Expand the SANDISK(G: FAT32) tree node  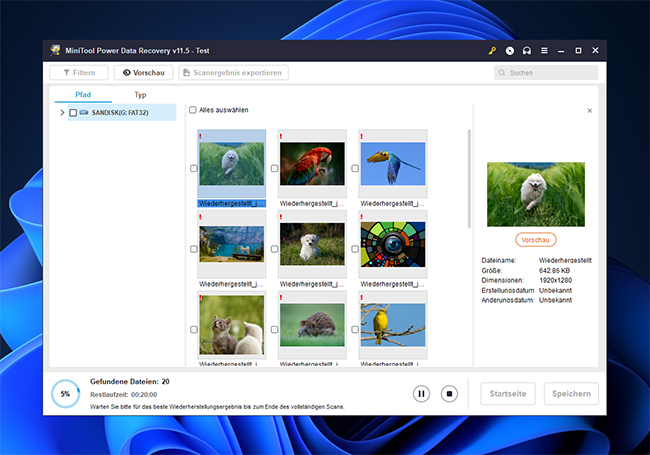pyautogui.click(x=62, y=112)
